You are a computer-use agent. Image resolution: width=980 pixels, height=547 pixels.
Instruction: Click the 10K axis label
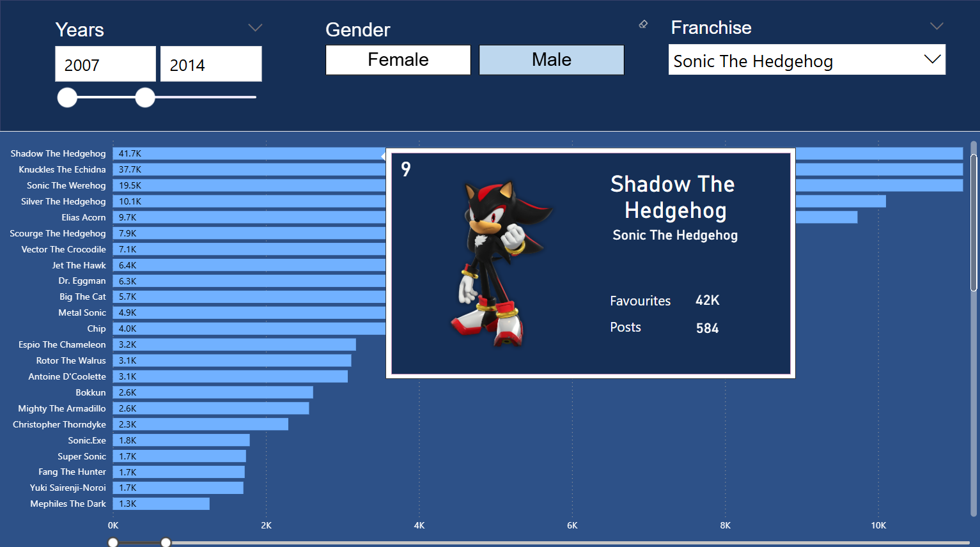pyautogui.click(x=878, y=525)
